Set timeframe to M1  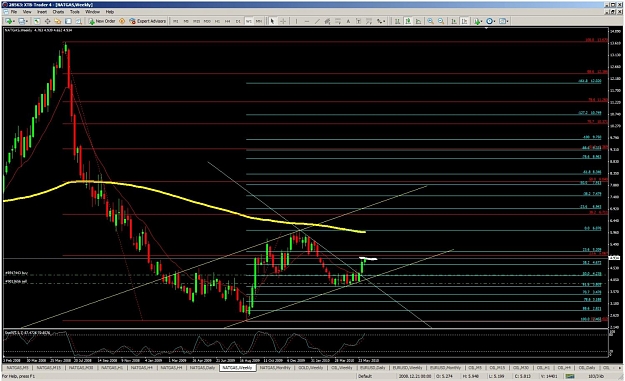point(175,21)
